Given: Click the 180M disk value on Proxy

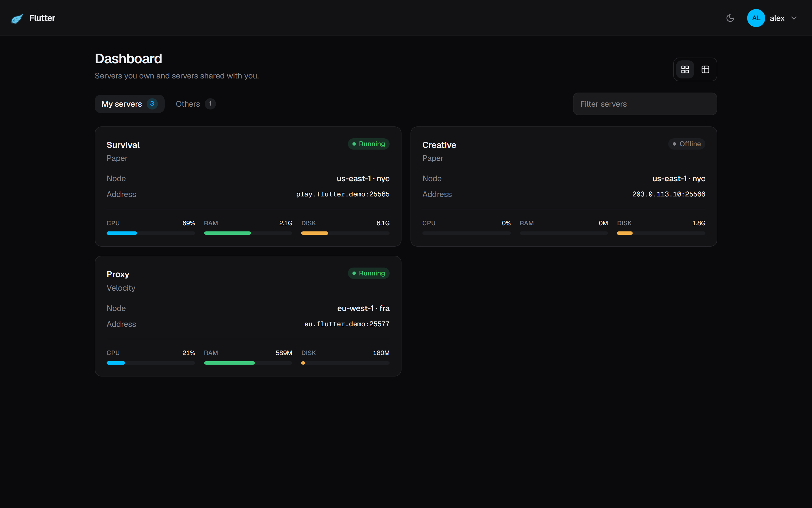Looking at the screenshot, I should coord(381,353).
